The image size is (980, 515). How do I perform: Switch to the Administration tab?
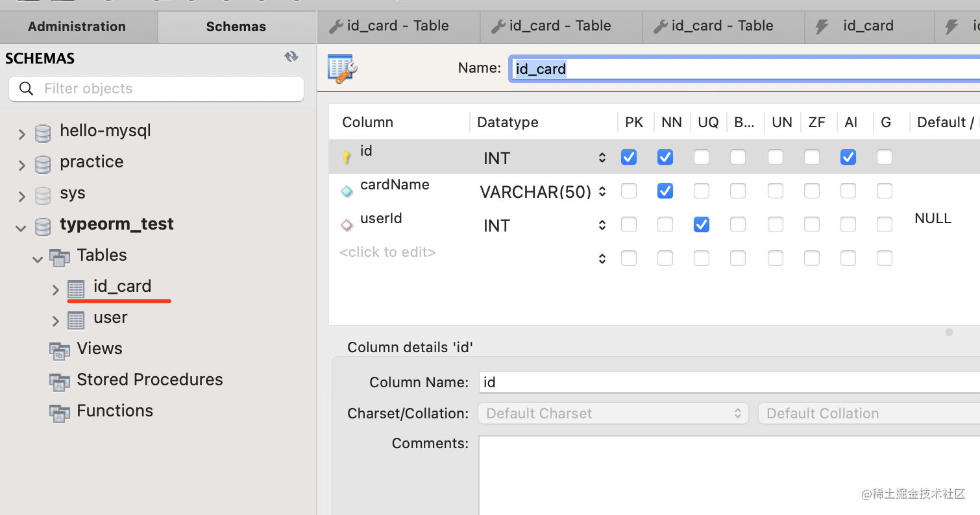point(77,27)
